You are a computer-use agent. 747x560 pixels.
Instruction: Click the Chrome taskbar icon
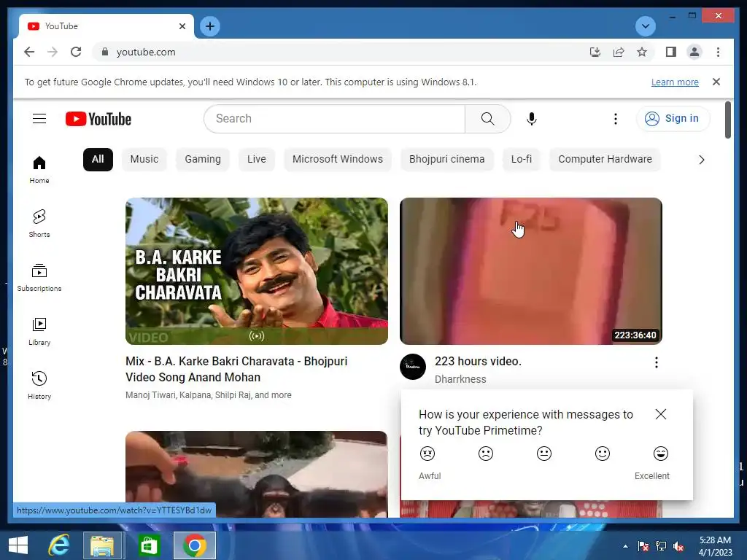194,545
